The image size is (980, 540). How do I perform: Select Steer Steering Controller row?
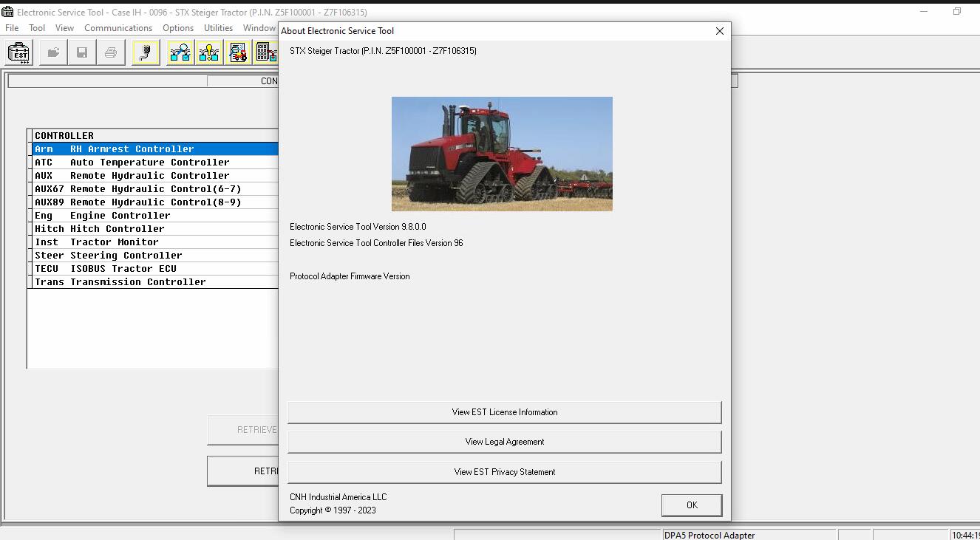click(x=154, y=256)
